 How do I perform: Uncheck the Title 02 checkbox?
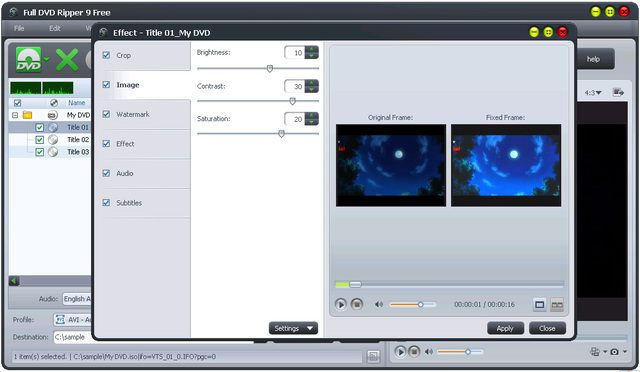click(x=40, y=140)
